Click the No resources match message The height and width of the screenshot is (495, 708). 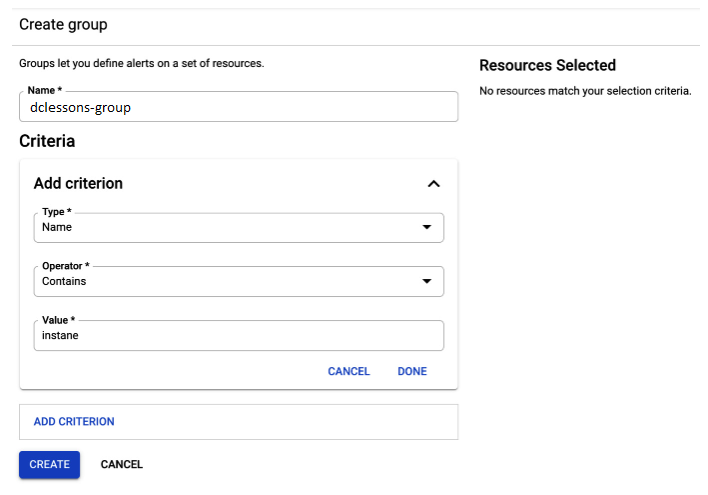[x=585, y=91]
